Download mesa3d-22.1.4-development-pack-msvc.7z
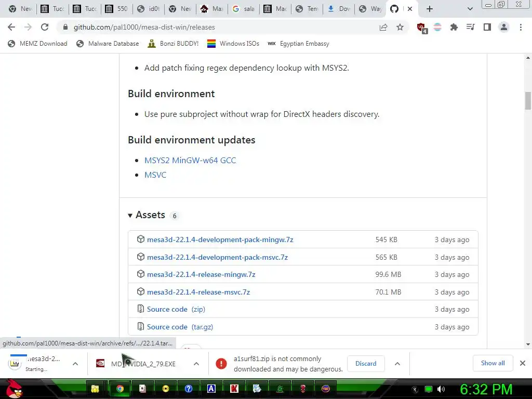 pyautogui.click(x=217, y=257)
